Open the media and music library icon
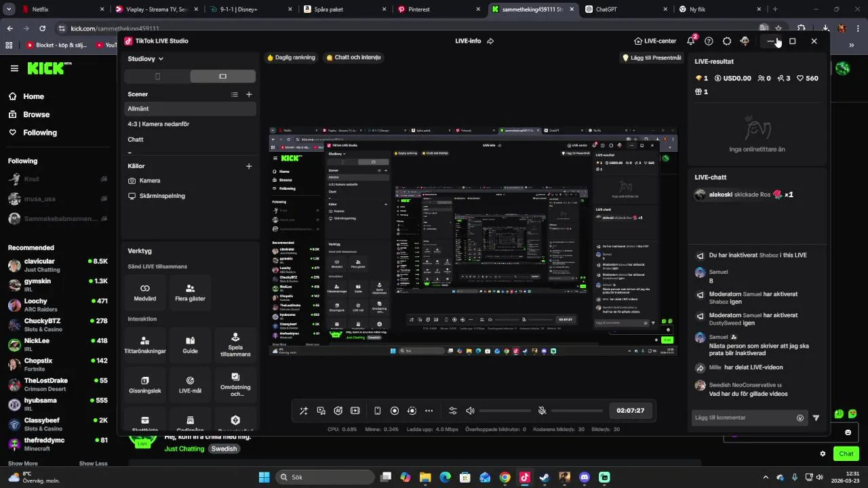The height and width of the screenshot is (488, 868). (x=321, y=411)
